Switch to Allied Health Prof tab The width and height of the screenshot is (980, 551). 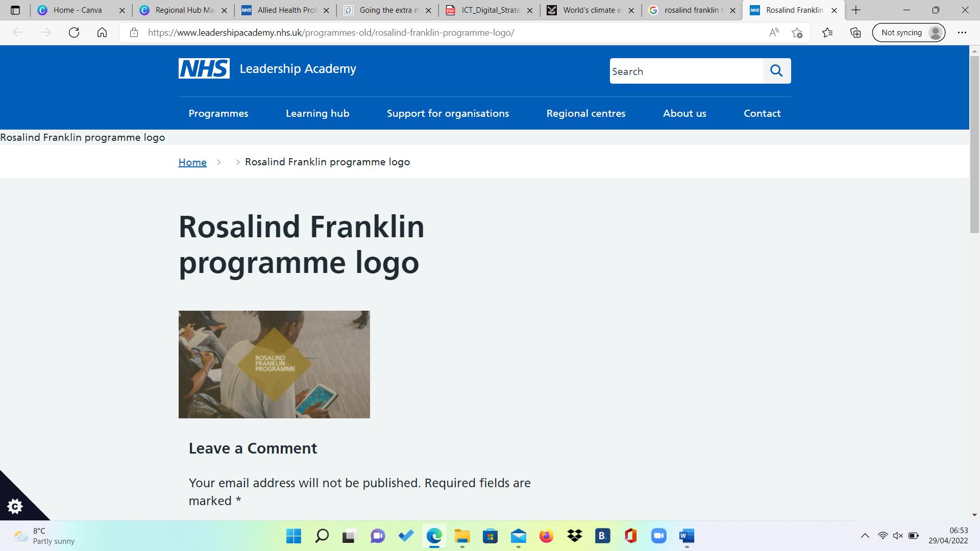[287, 10]
